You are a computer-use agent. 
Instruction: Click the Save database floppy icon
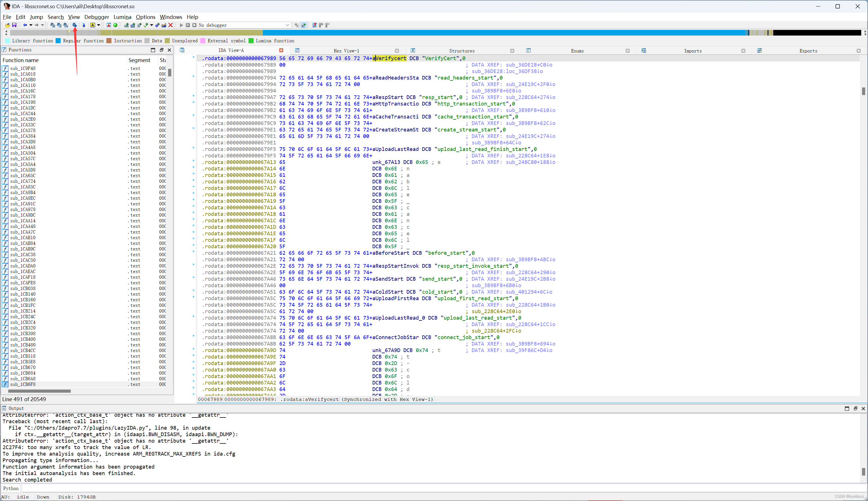[x=14, y=25]
